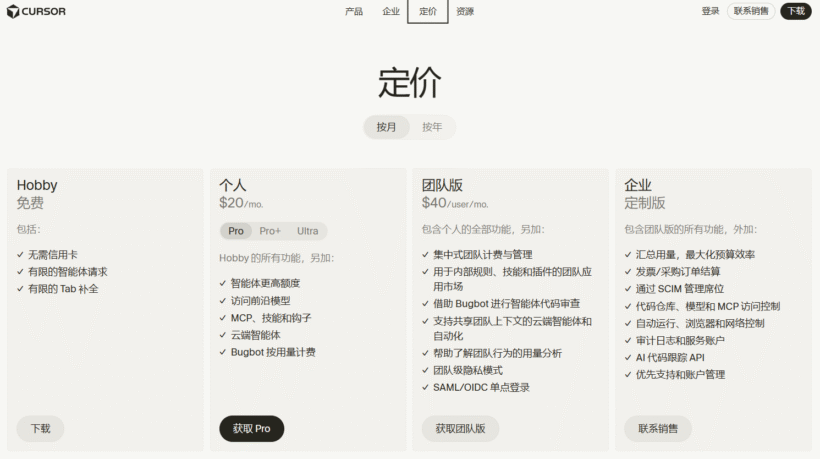The height and width of the screenshot is (459, 820).
Task: Click the 定制版 price label
Action: click(x=645, y=203)
